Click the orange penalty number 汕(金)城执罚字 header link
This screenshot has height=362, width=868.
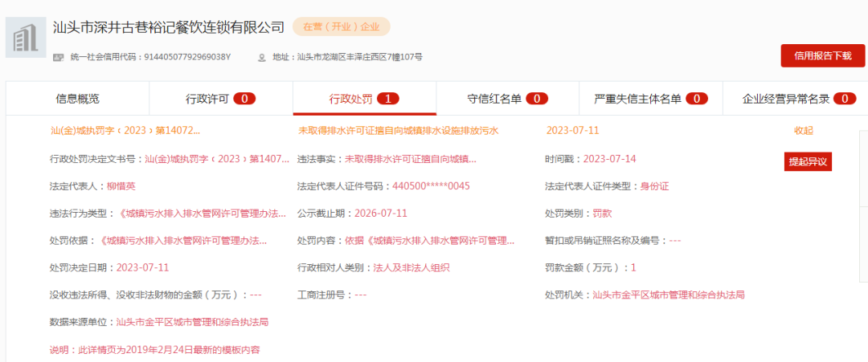(x=125, y=131)
